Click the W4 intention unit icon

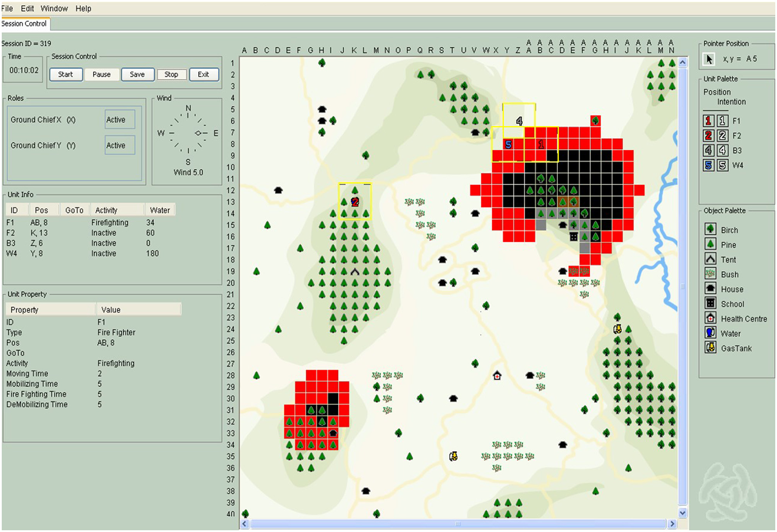point(723,165)
